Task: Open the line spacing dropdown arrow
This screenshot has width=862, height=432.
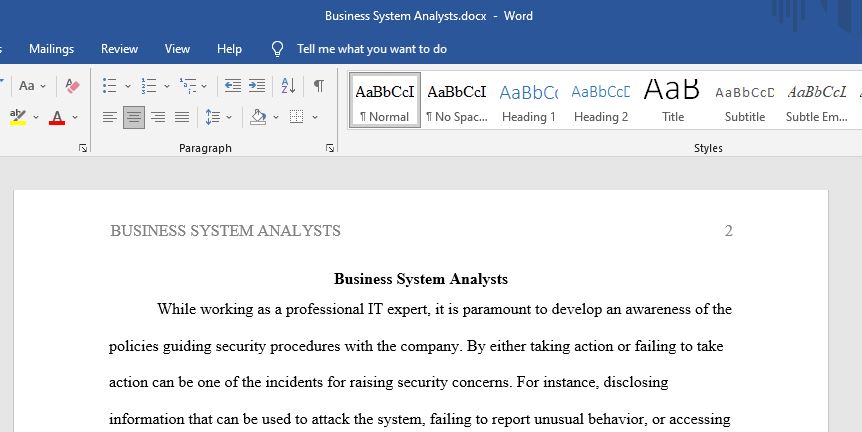Action: tap(229, 117)
